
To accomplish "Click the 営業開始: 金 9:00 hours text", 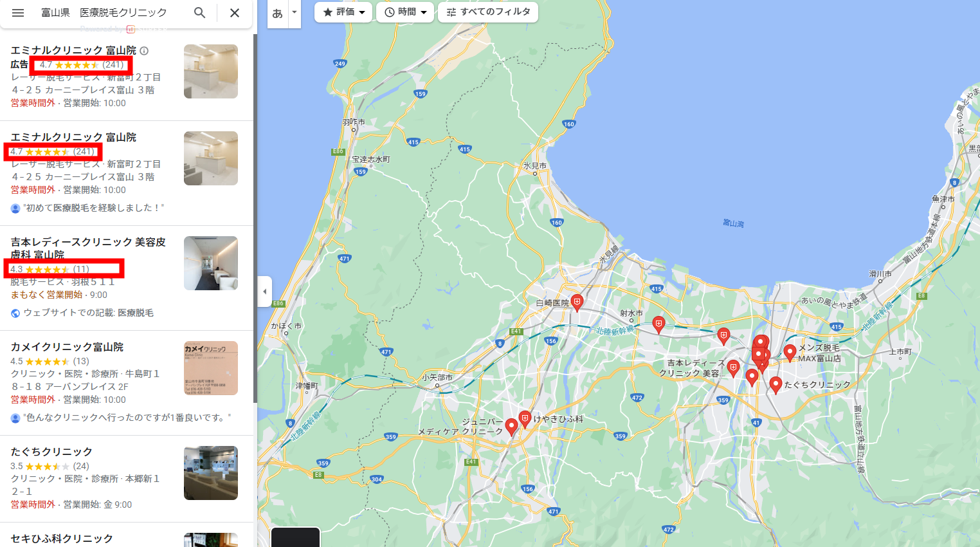I will point(98,505).
